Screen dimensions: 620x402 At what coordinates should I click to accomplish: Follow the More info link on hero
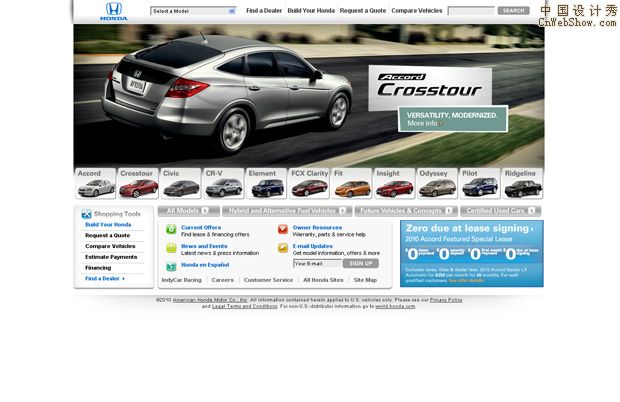click(x=424, y=123)
